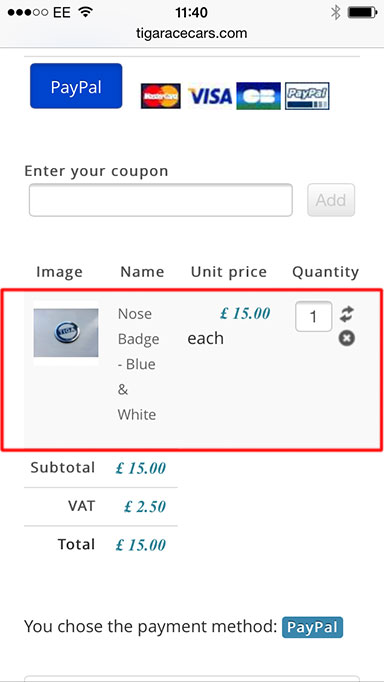Click the quantity box showing 1
The width and height of the screenshot is (384, 682).
314,317
